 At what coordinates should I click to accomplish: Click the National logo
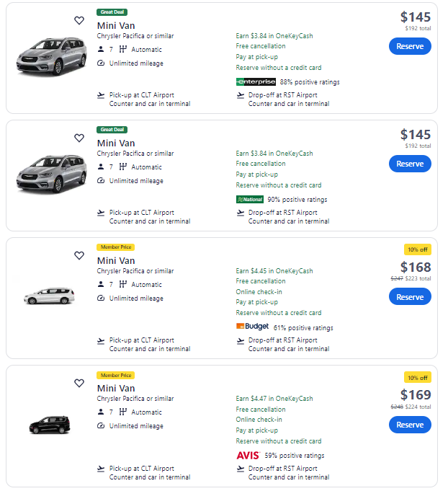pyautogui.click(x=250, y=200)
